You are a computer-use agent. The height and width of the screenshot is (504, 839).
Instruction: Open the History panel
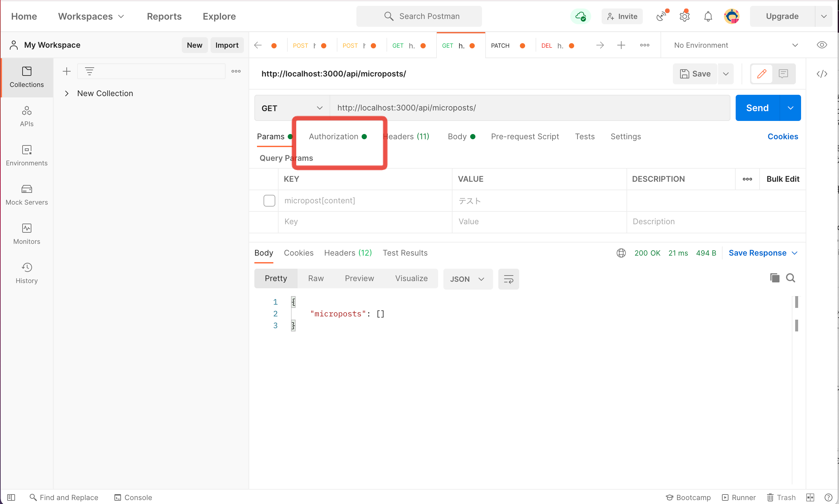point(26,273)
